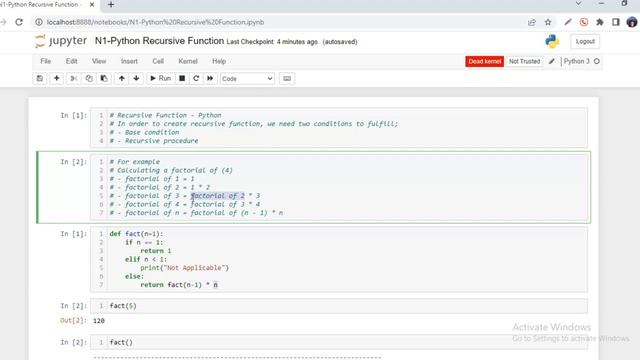The width and height of the screenshot is (640, 360).
Task: Run the selected cell
Action: [160, 78]
